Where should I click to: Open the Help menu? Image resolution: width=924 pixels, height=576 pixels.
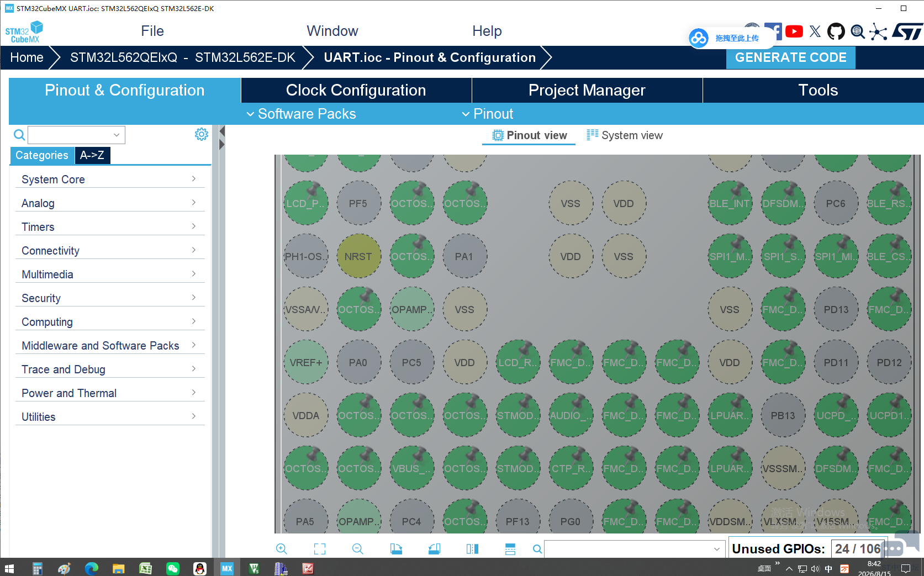coord(487,31)
